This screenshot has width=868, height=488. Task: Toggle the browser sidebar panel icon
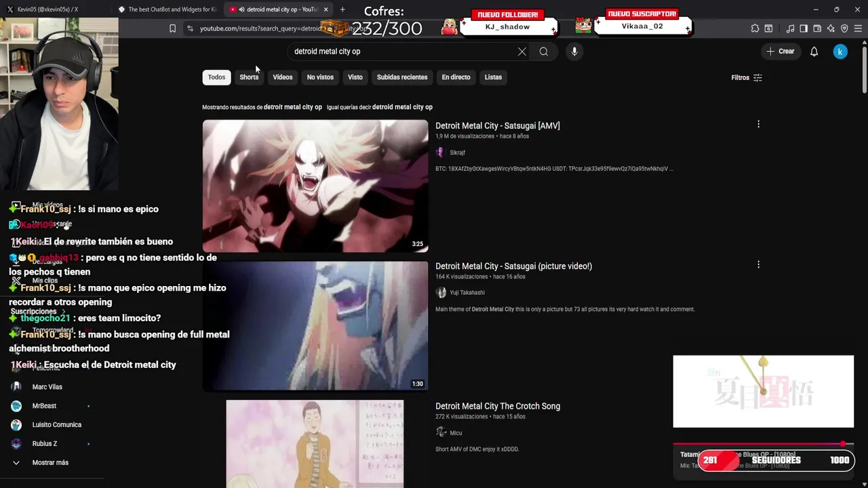[x=804, y=28]
